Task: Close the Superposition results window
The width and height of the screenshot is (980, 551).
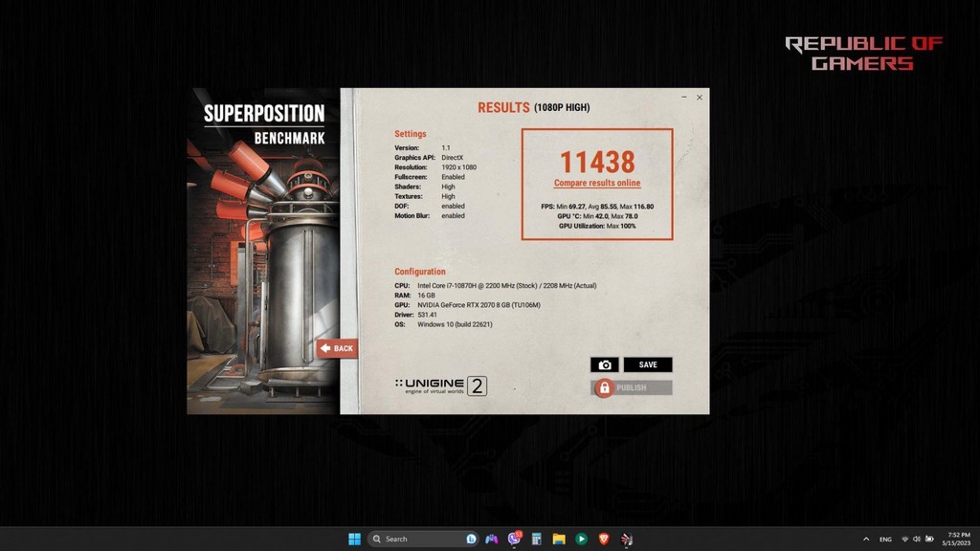Action: pyautogui.click(x=700, y=97)
